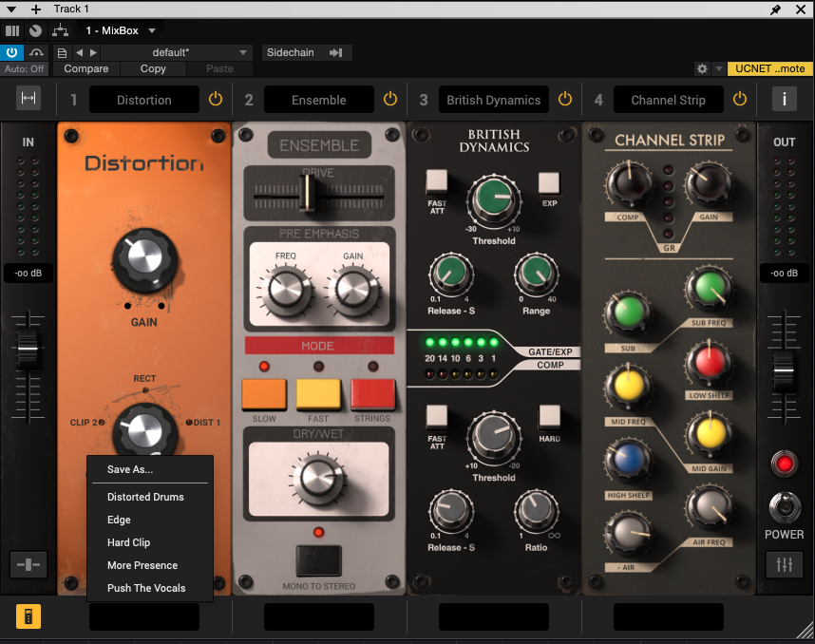Click the Ensemble DRY/WET knob
815x644 pixels.
(x=319, y=479)
